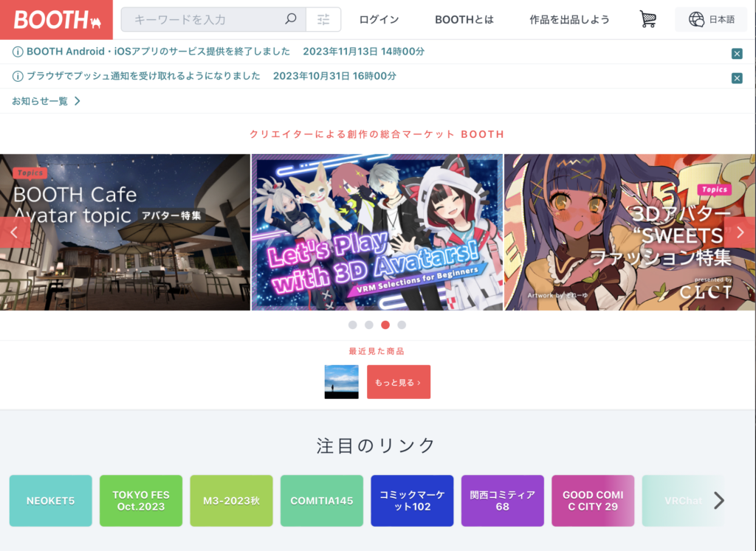Viewport: 756px width, 551px height.
Task: Open the ログイン menu item
Action: [x=379, y=20]
